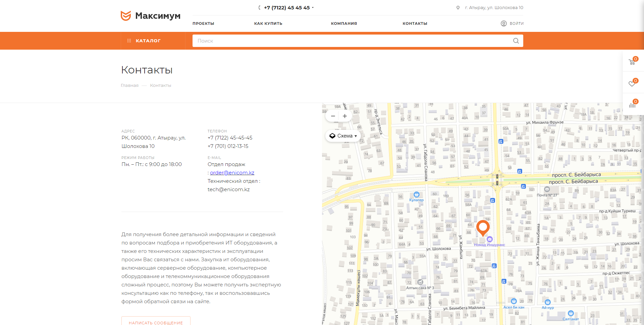Click the Максимум logo

coord(151,16)
